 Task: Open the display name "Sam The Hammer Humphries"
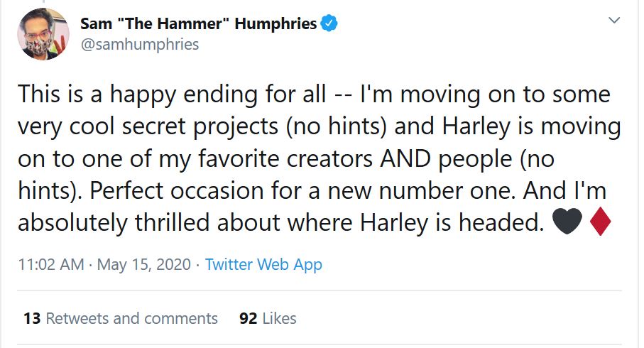[x=198, y=23]
